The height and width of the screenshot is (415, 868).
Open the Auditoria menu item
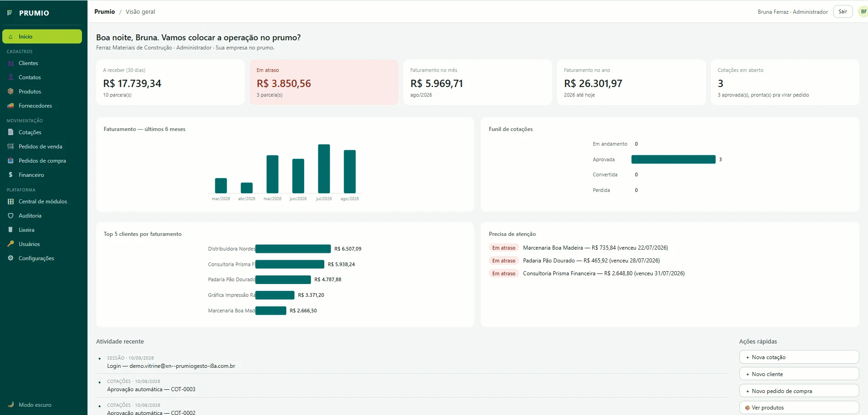pyautogui.click(x=42, y=216)
